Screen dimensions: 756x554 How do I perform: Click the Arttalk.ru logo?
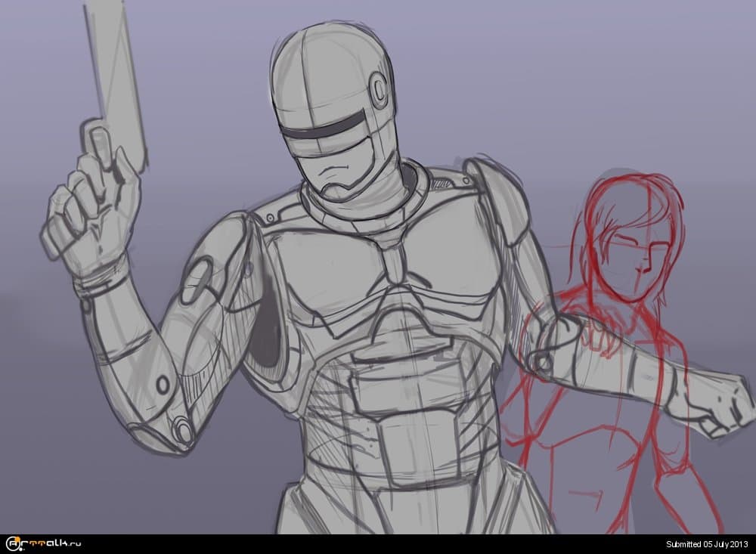42,544
